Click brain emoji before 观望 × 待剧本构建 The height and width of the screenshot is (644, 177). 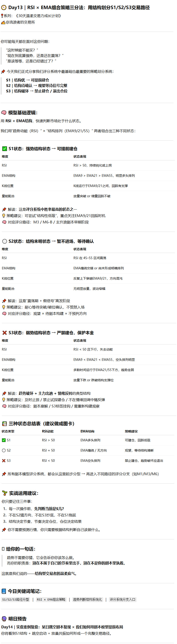4,313
